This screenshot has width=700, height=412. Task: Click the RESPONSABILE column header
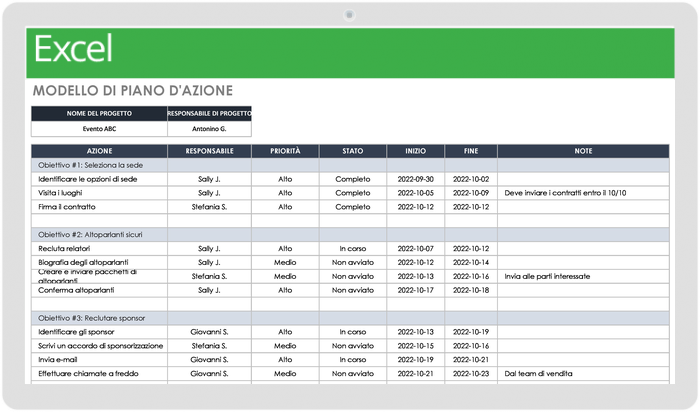(209, 151)
